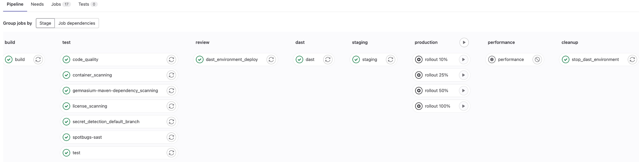Open the rollout 25% job
Screen dimensions: 644x162
pyautogui.click(x=436, y=75)
